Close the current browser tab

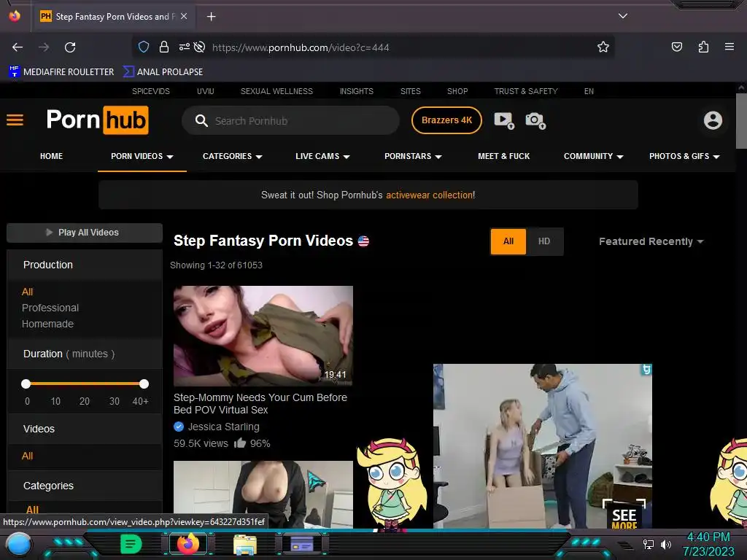tap(184, 16)
